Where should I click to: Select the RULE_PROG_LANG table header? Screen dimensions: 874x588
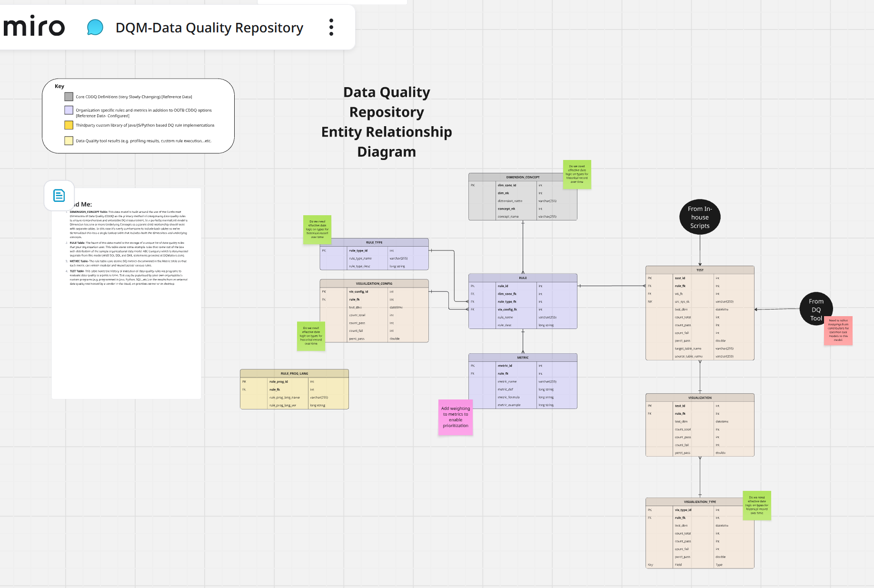coord(294,373)
